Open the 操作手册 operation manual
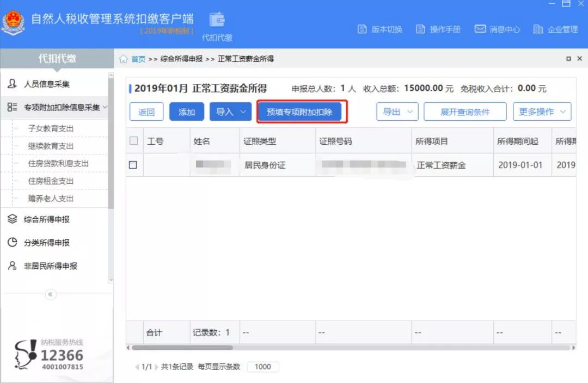 pos(446,30)
